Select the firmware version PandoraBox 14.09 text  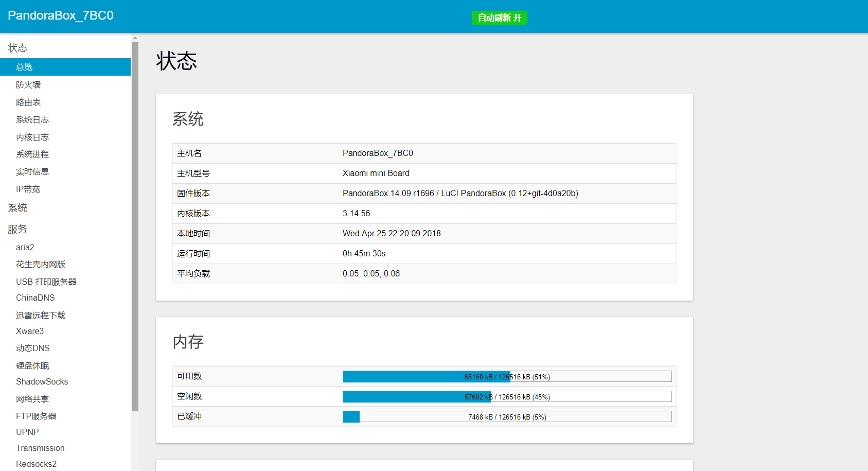460,193
